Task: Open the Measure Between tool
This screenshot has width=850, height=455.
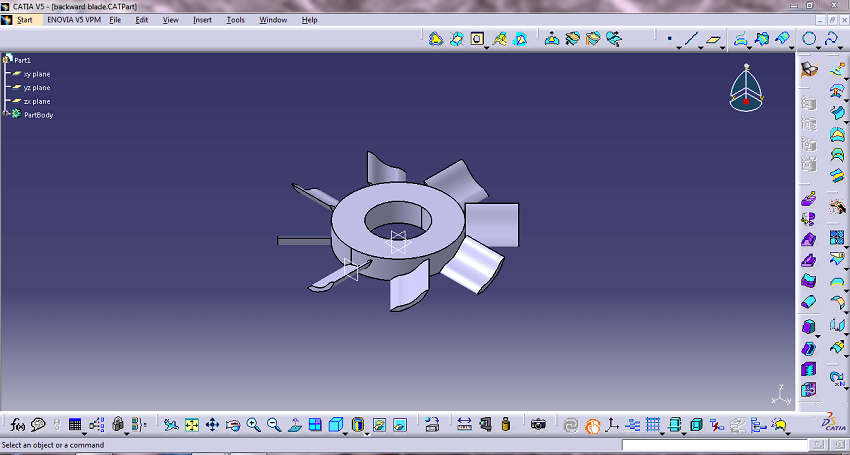Action: pos(465,425)
